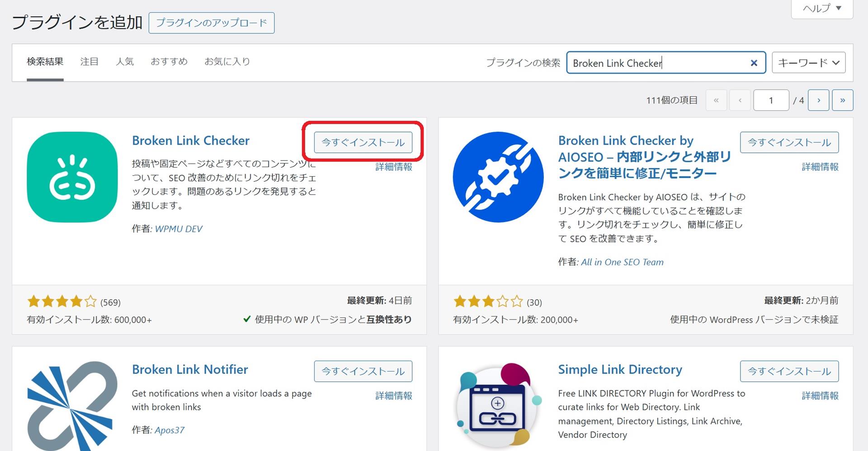Viewport: 868px width, 451px height.
Task: Open 詳細情報 for Broken Link Checker by AIOSEO
Action: point(820,167)
